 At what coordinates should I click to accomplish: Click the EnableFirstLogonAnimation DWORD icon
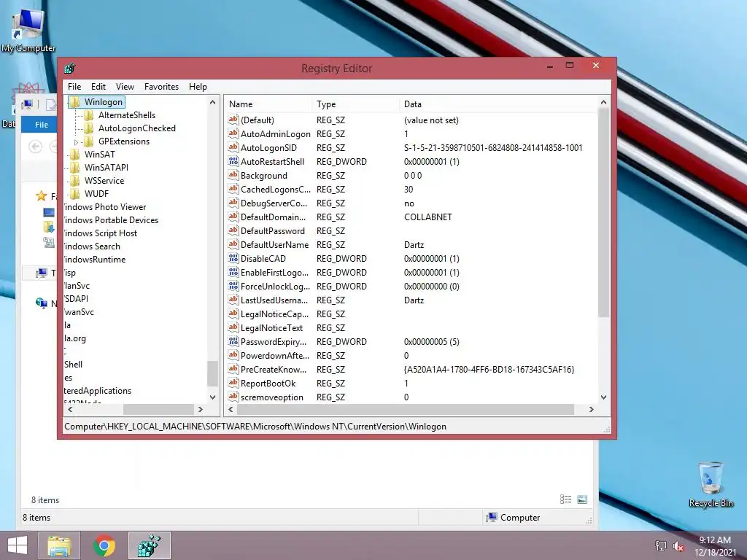(x=233, y=272)
